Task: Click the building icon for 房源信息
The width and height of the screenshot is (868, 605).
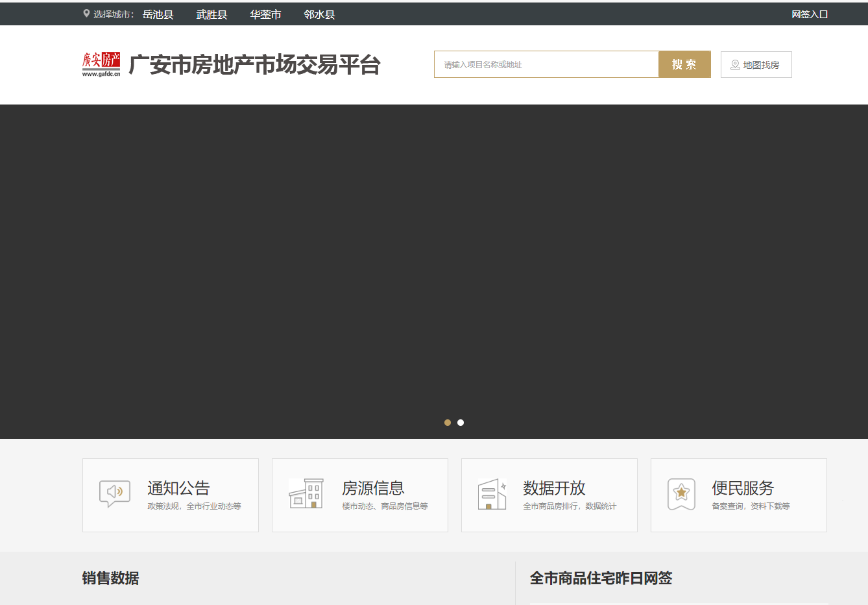Action: (306, 494)
